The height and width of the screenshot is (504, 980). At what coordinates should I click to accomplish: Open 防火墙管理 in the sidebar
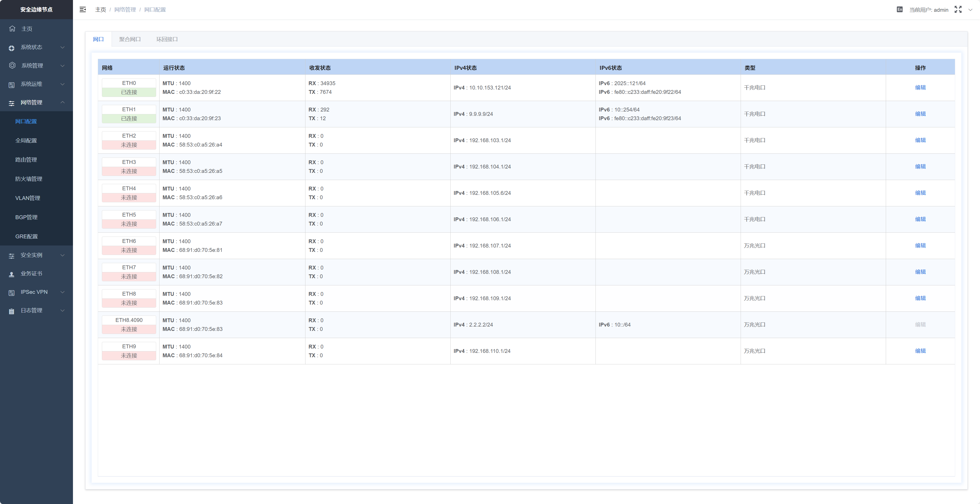[28, 179]
